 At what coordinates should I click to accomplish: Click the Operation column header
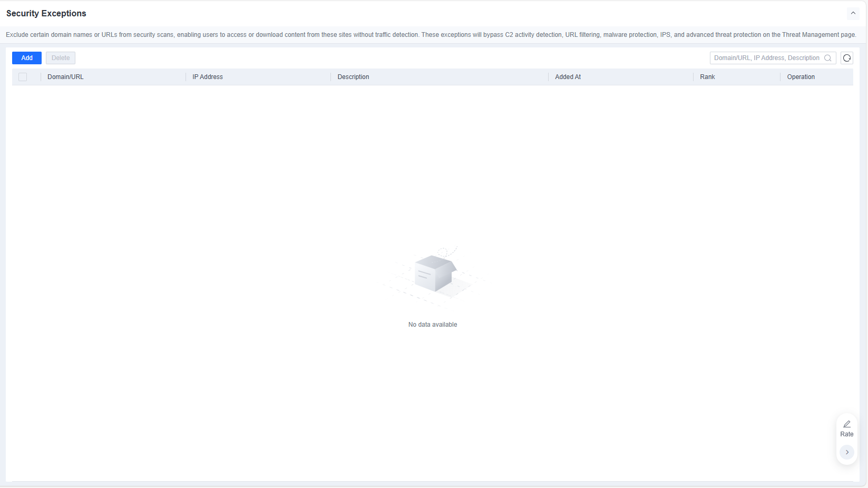(801, 77)
